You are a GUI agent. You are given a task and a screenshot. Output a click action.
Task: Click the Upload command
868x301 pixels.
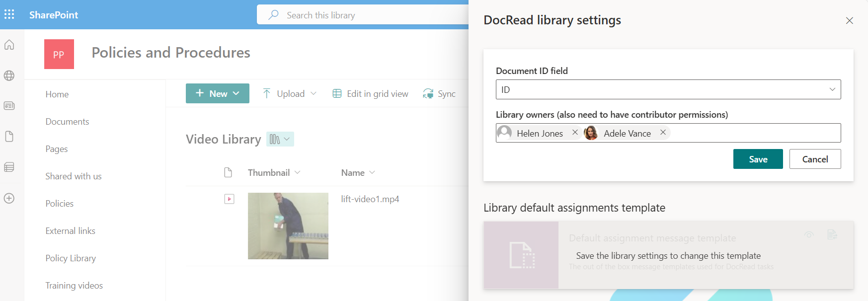284,93
